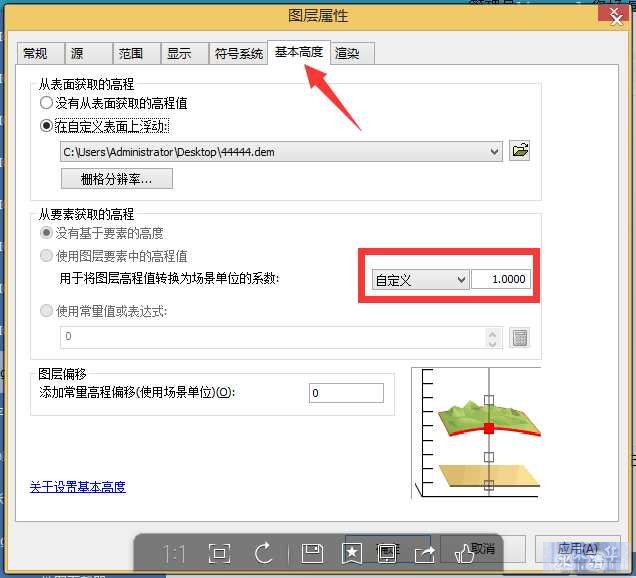Share the image using the share arrow icon
The width and height of the screenshot is (636, 578).
425,554
